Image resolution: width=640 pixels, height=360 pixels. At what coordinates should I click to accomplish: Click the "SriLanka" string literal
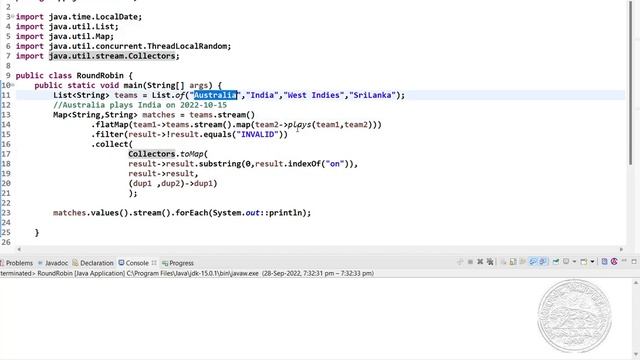pyautogui.click(x=372, y=95)
